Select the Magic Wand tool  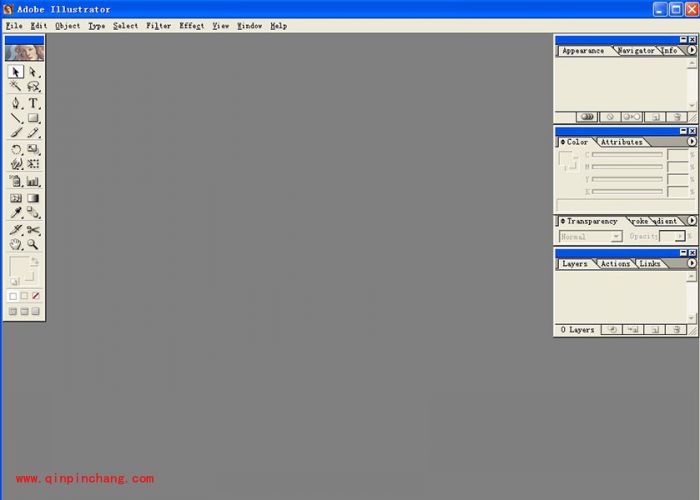click(x=16, y=87)
